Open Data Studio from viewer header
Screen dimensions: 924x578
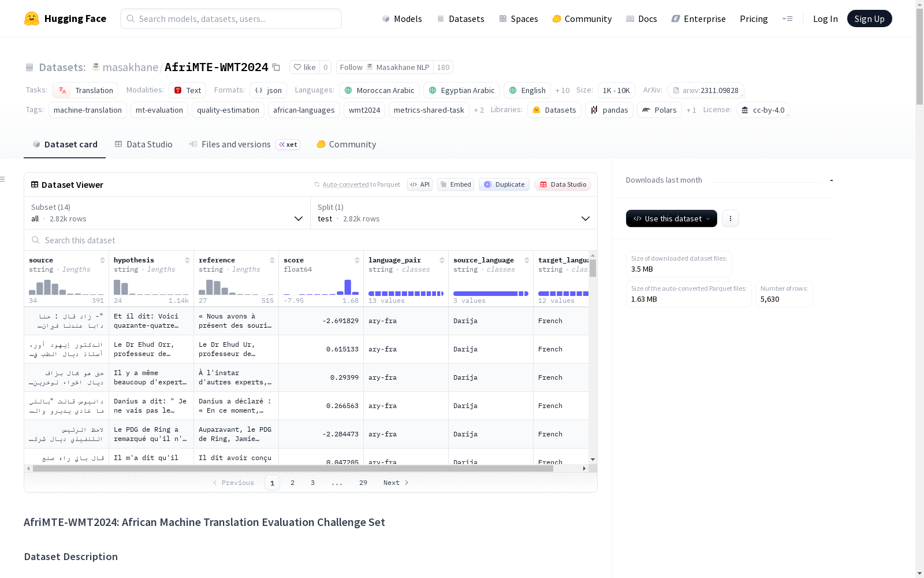pos(562,184)
